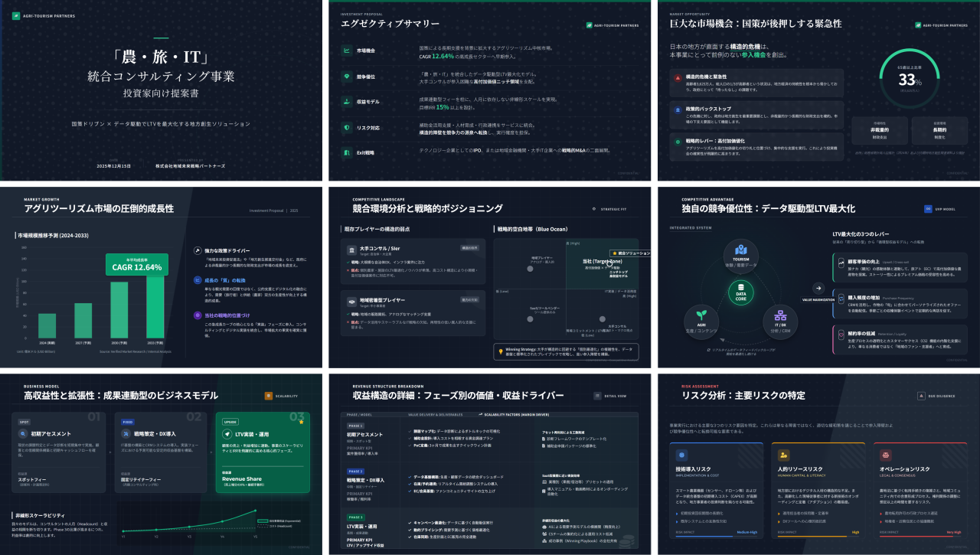
Task: Click the リスク対応 shield icon
Action: pos(347,128)
